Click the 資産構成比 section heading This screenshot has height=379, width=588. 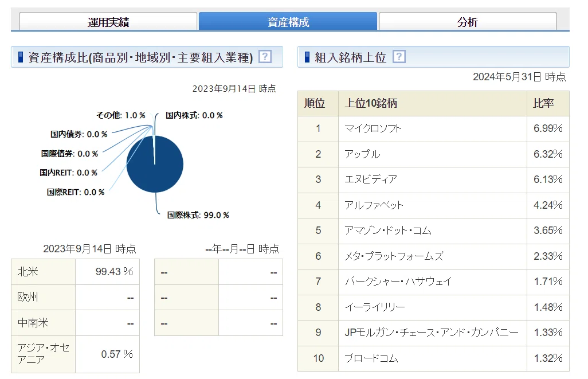(140, 57)
